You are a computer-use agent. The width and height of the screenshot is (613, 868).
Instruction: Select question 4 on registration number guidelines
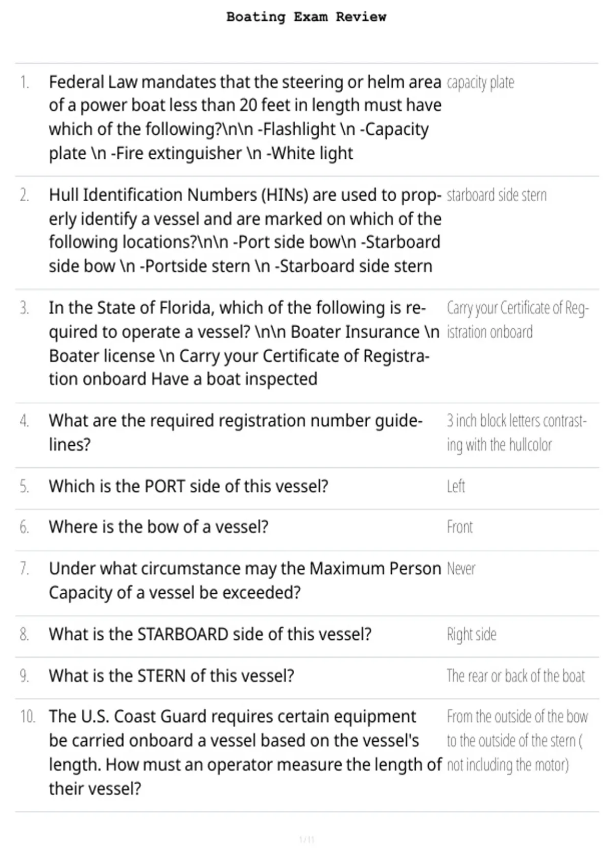pos(235,432)
